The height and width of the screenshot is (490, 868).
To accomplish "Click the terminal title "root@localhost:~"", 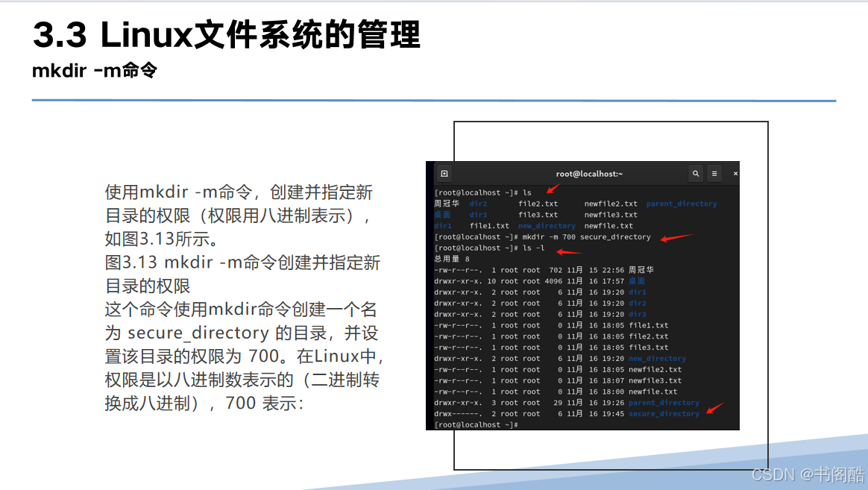I will click(590, 174).
